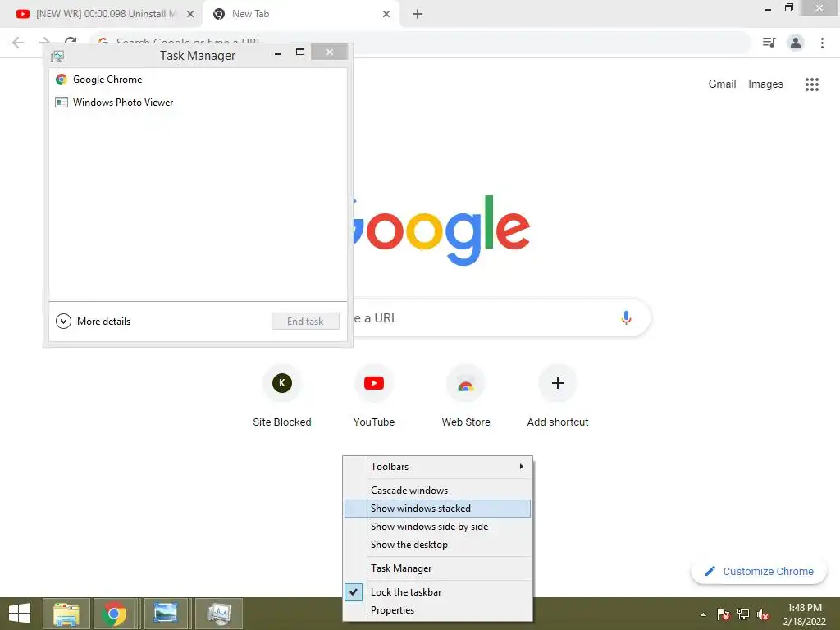840x630 pixels.
Task: Minimize the Task Manager window
Action: pyautogui.click(x=278, y=53)
